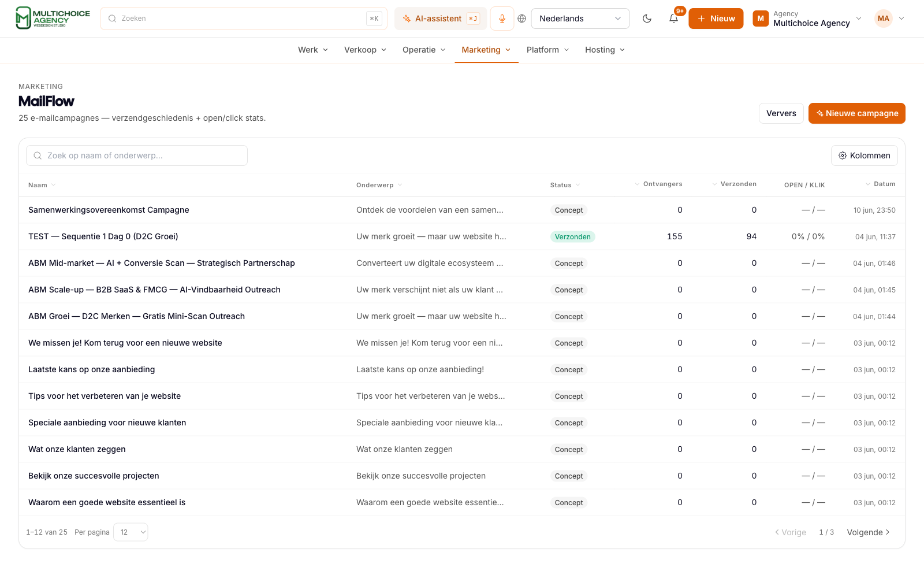Open the Platform menu

click(x=547, y=50)
